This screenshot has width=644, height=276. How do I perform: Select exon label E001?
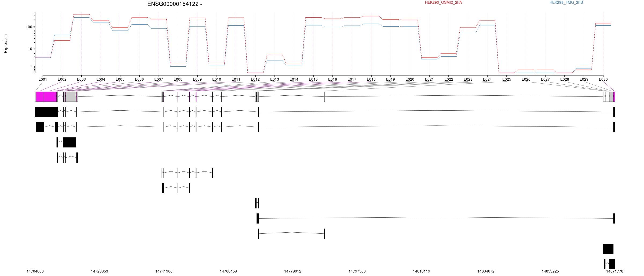(43, 79)
